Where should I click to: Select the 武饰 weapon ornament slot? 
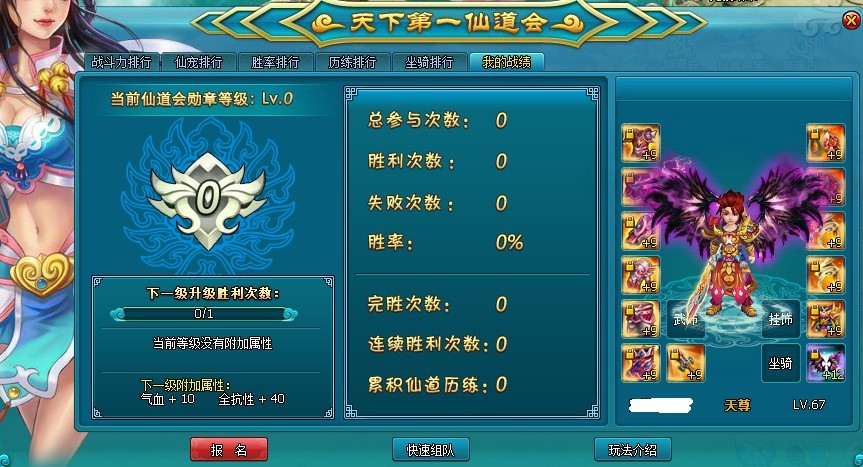pos(686,319)
